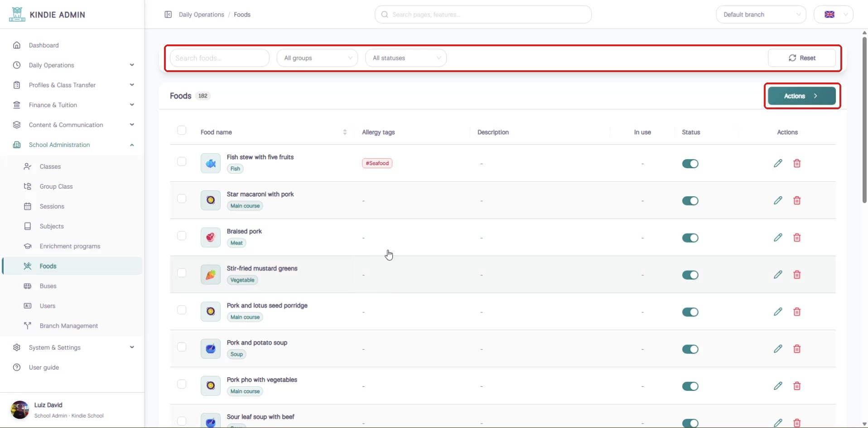Open the All groups filter dropdown

tap(318, 58)
